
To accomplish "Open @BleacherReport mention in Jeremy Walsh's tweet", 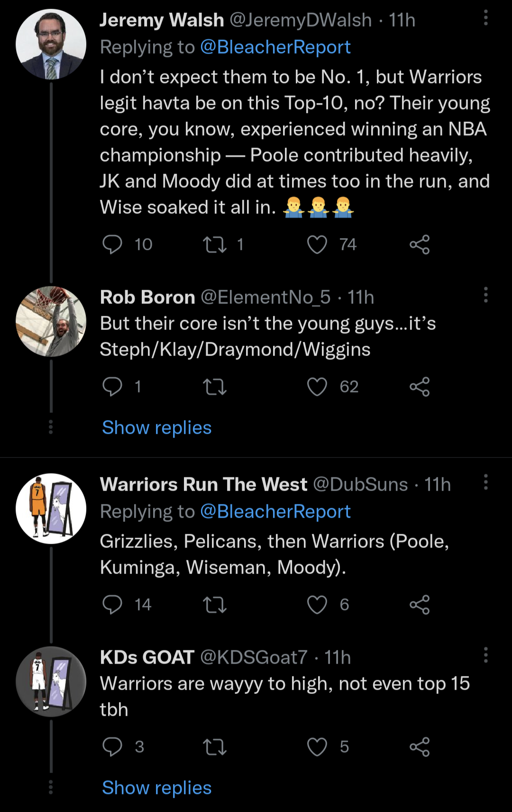I will pyautogui.click(x=275, y=47).
